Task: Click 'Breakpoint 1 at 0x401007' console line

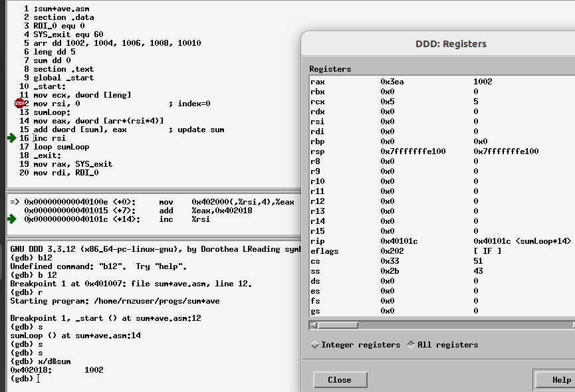Action: pos(131,284)
